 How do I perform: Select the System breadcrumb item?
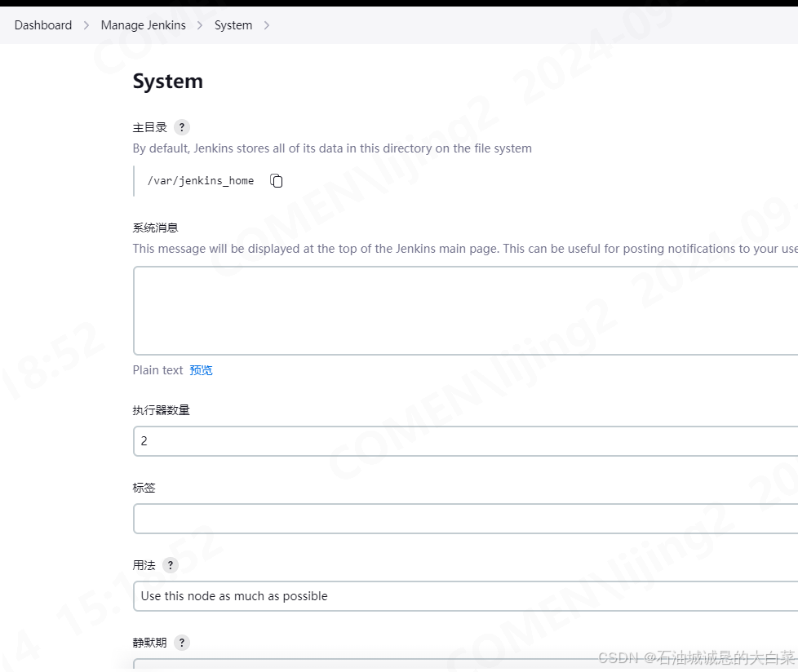[x=233, y=25]
